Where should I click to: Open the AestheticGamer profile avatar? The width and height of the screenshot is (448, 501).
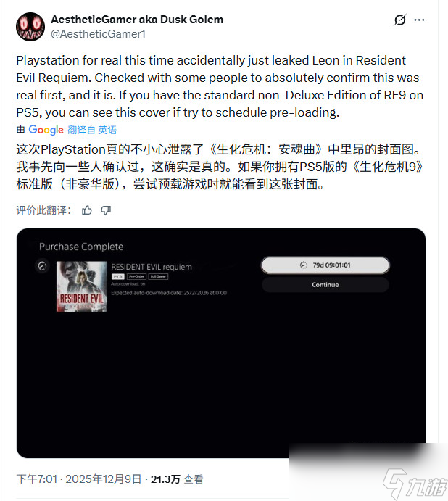pyautogui.click(x=30, y=27)
